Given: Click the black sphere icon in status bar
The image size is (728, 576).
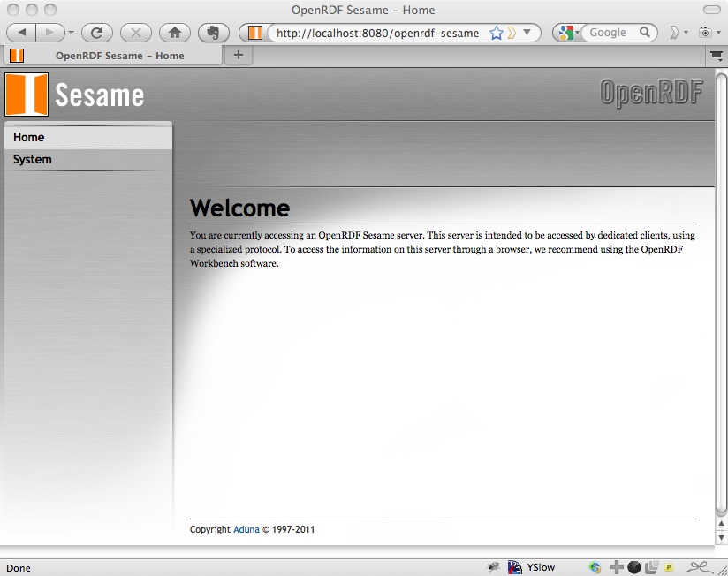Looking at the screenshot, I should (634, 567).
